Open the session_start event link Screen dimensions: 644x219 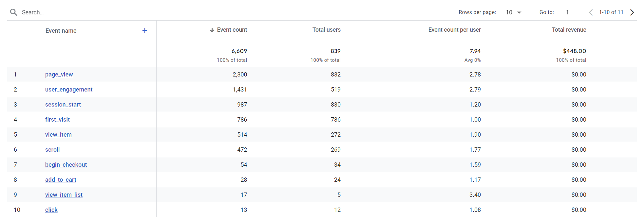(x=63, y=105)
